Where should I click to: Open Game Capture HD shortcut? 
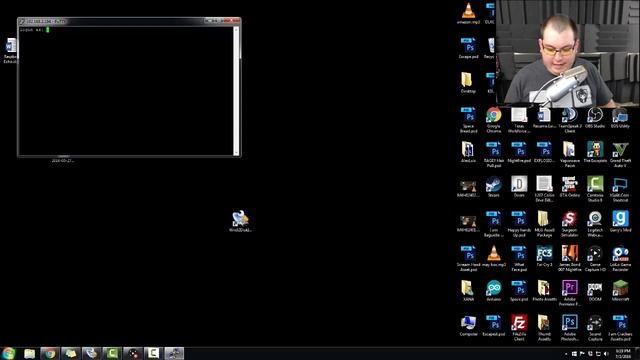595,258
